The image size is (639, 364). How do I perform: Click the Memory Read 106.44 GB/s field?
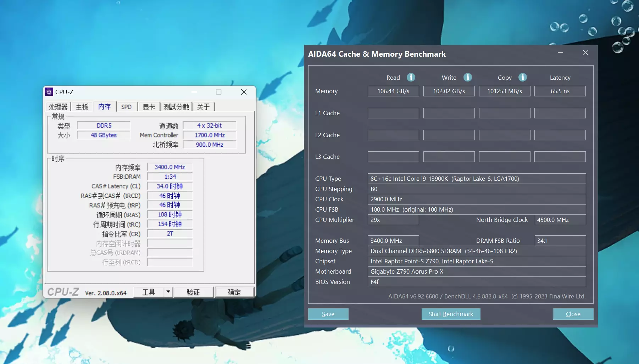click(x=393, y=91)
